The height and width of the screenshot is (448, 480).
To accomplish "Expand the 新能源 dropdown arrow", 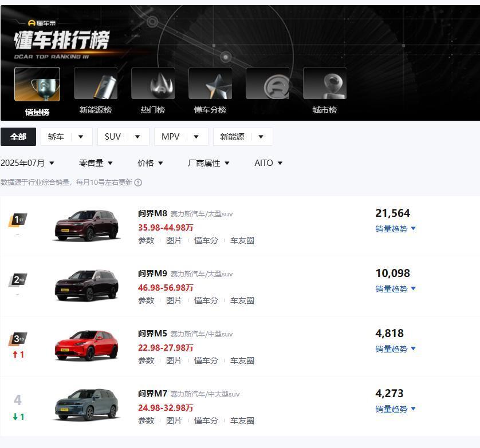I will pyautogui.click(x=261, y=137).
